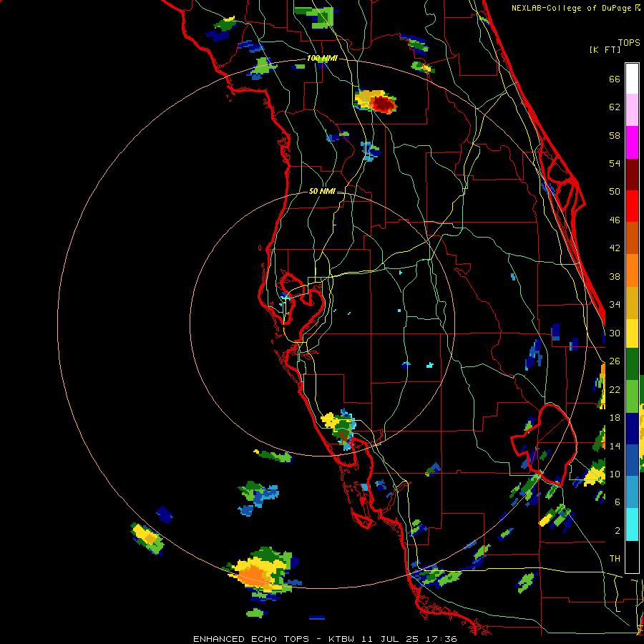Click the TH threshold legend label
Screen dimensions: 644x644
615,559
